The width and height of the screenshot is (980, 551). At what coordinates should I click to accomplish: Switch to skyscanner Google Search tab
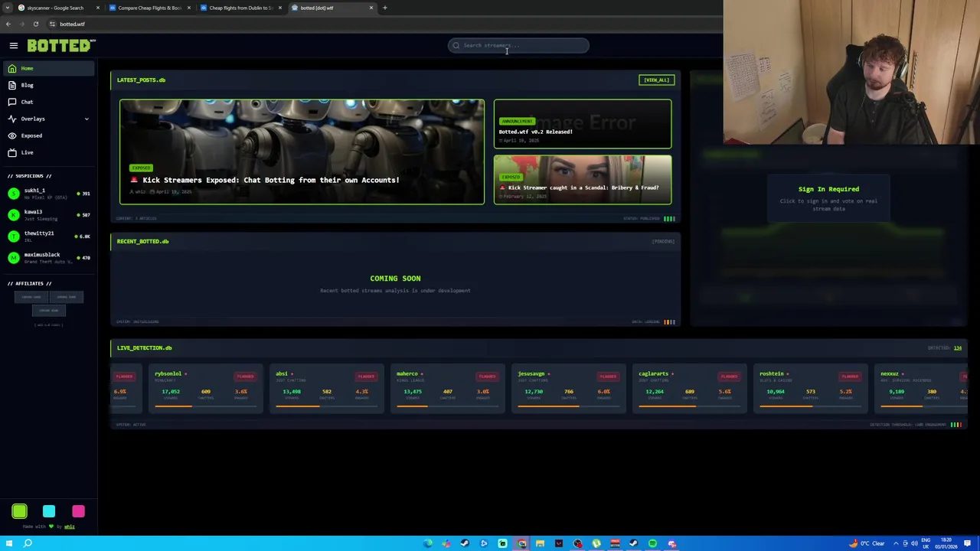[x=57, y=8]
